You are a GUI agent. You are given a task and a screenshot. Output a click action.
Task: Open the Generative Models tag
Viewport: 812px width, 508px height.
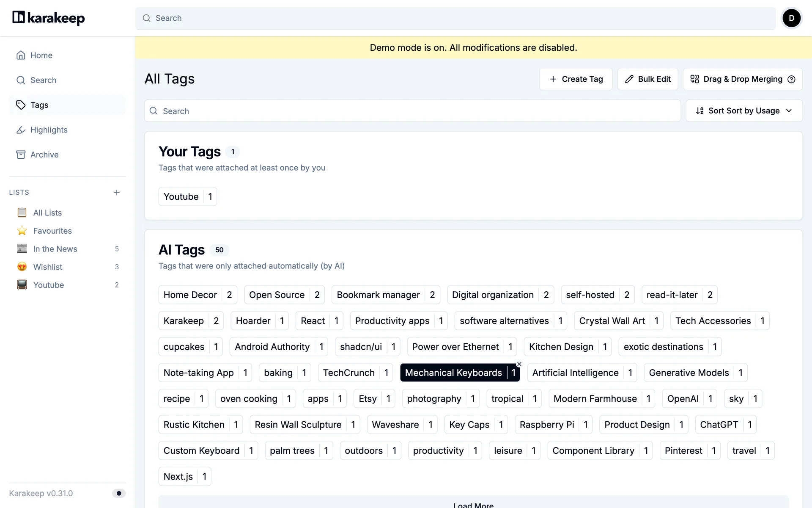[696, 373]
